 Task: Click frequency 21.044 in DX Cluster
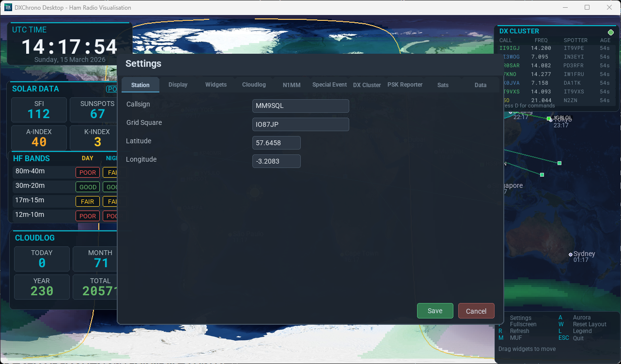(x=541, y=100)
